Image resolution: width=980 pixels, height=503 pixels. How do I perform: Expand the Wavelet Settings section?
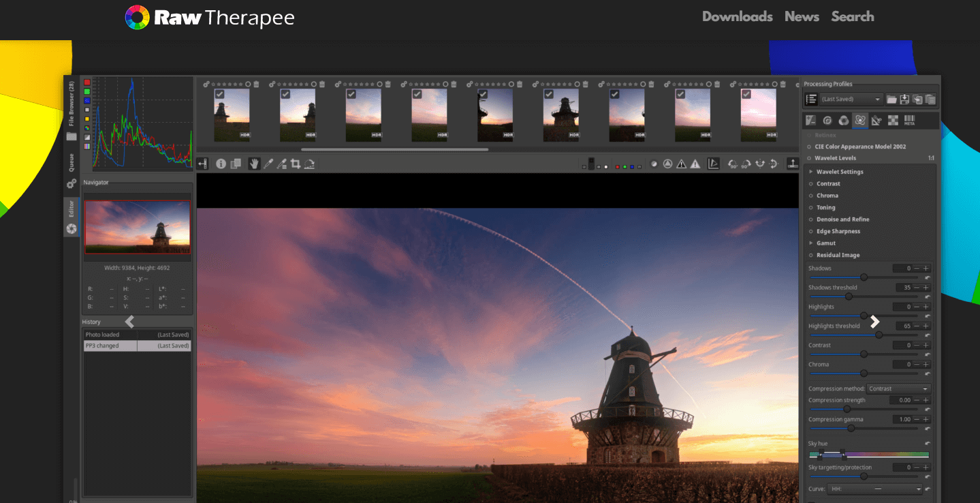tap(810, 172)
